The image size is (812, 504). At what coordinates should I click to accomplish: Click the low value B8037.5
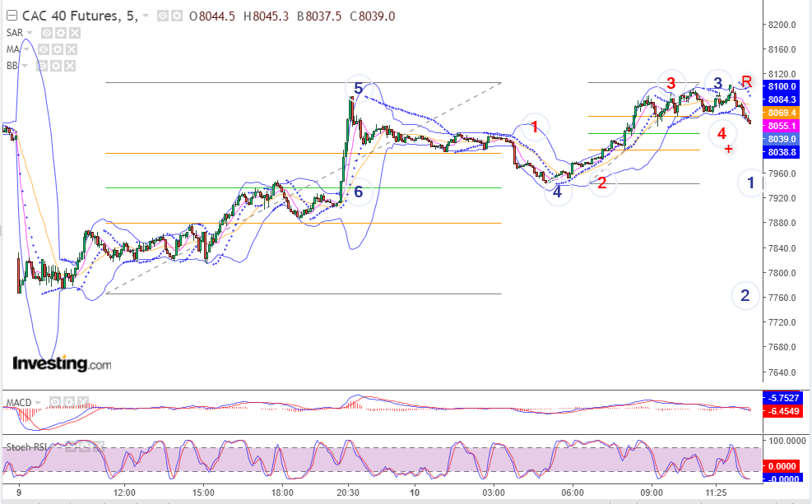(x=319, y=16)
